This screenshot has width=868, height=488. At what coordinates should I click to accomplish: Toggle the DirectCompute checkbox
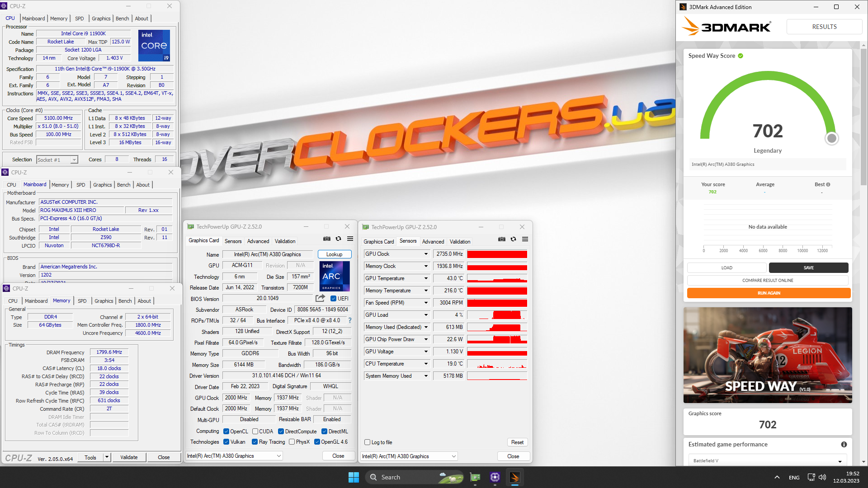tap(281, 432)
